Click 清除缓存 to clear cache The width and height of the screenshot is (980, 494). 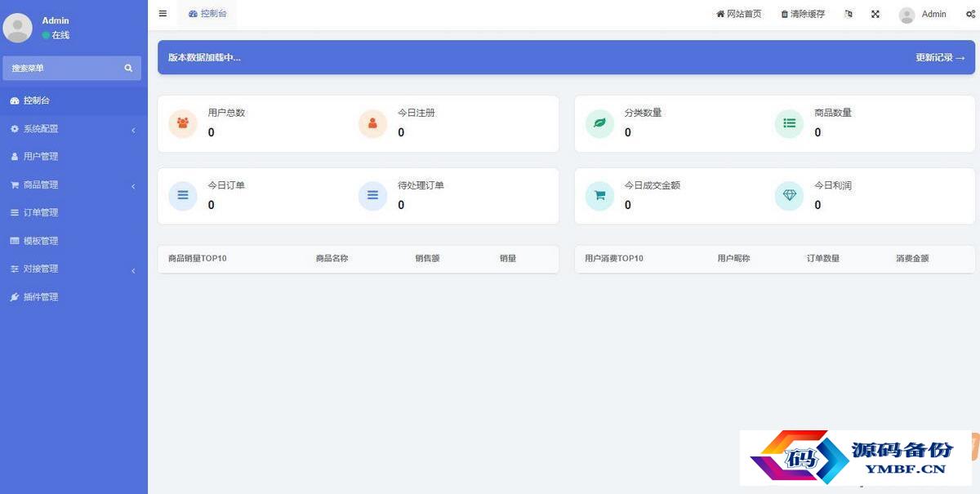[x=803, y=14]
